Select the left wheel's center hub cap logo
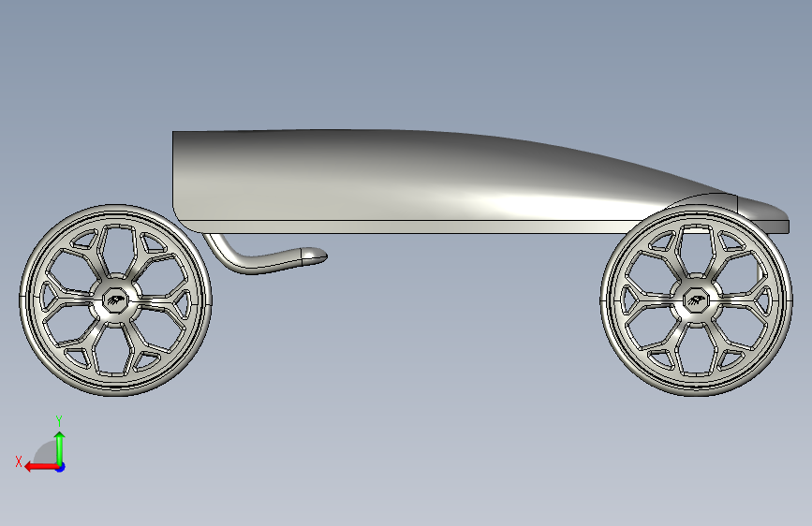The image size is (812, 526). [x=115, y=300]
